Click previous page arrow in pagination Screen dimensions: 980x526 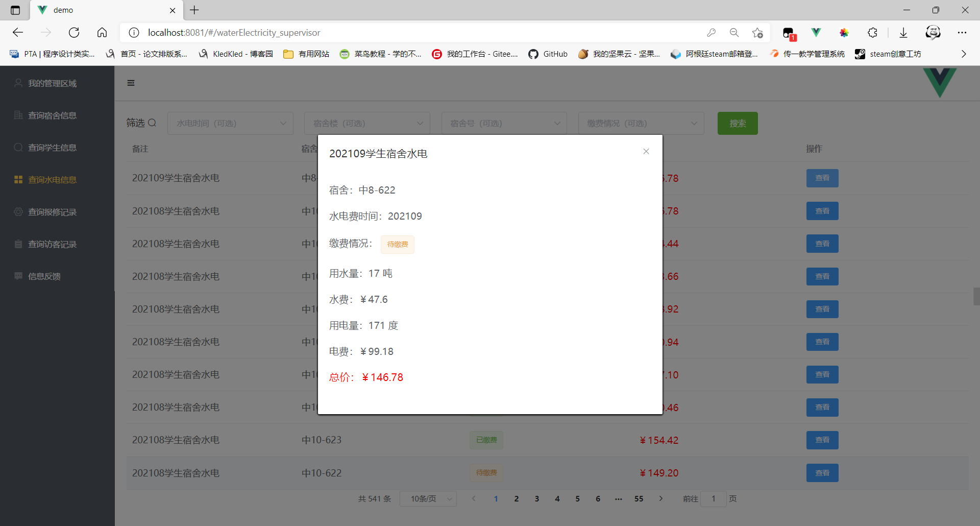[x=474, y=498]
